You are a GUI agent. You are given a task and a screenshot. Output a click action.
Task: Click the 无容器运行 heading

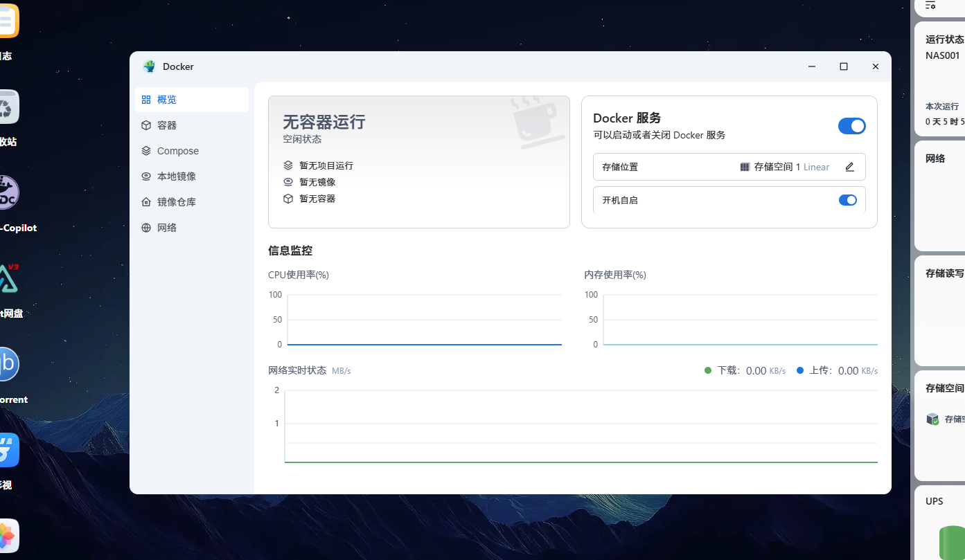point(324,123)
